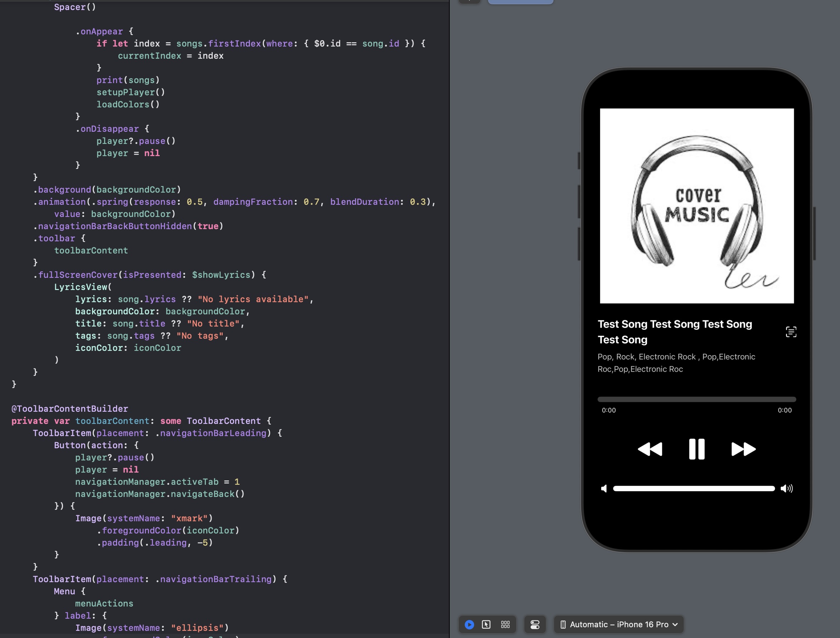840x638 pixels.
Task: Skip to the previous song with rewind
Action: click(650, 449)
